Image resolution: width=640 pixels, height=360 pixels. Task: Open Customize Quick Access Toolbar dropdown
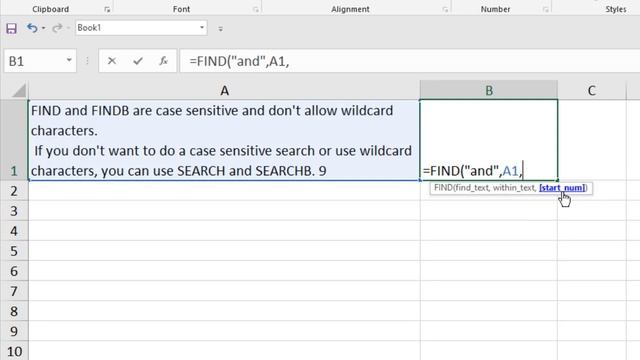[220, 29]
